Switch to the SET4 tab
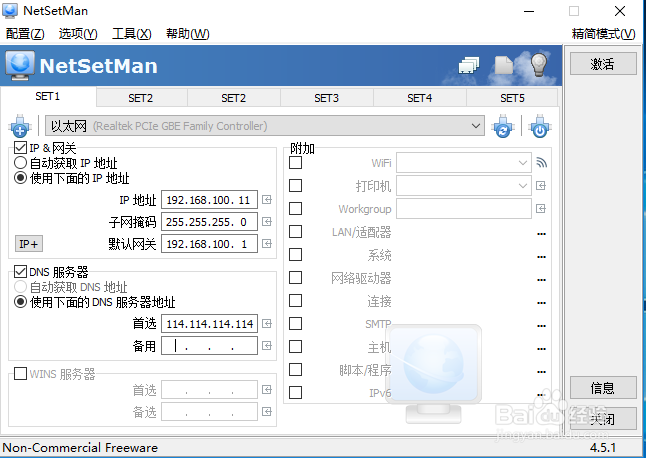Viewport: 646px width, 458px height. click(x=420, y=98)
